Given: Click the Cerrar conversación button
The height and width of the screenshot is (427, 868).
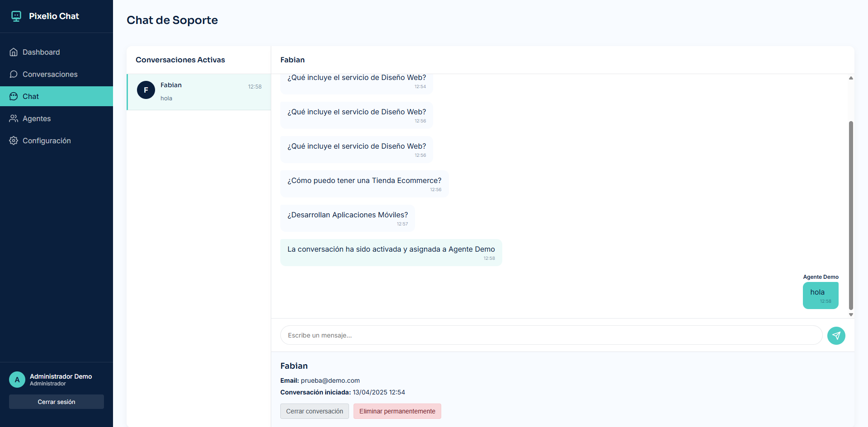Looking at the screenshot, I should pyautogui.click(x=315, y=411).
